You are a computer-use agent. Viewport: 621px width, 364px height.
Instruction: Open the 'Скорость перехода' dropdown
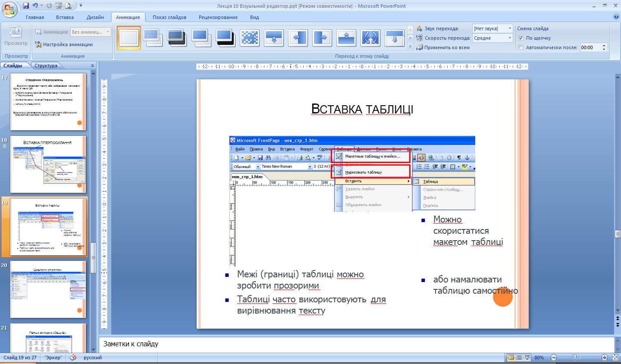[x=509, y=38]
